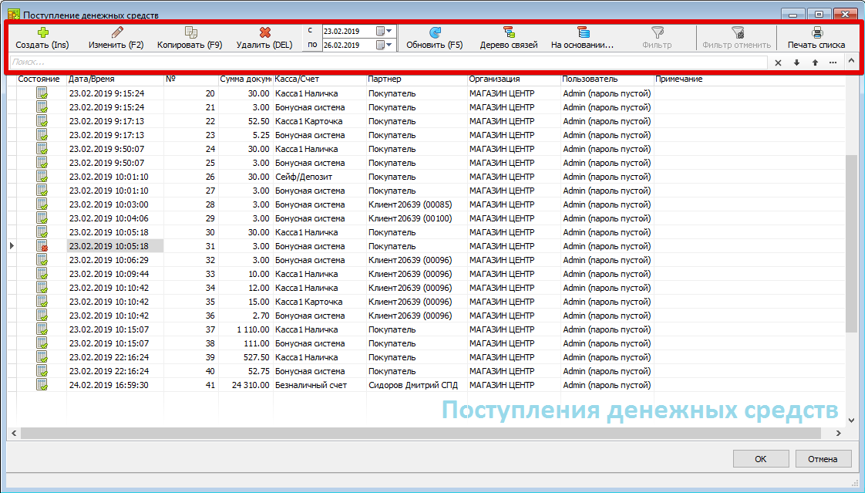868x493 pixels.
Task: Select the Клиент20639 (00100) cell
Action: click(417, 218)
